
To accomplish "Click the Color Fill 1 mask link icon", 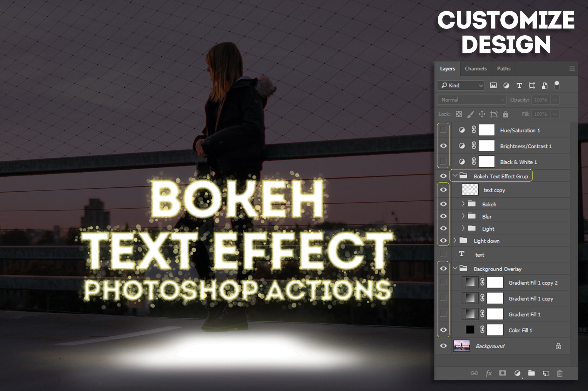I will [x=482, y=330].
